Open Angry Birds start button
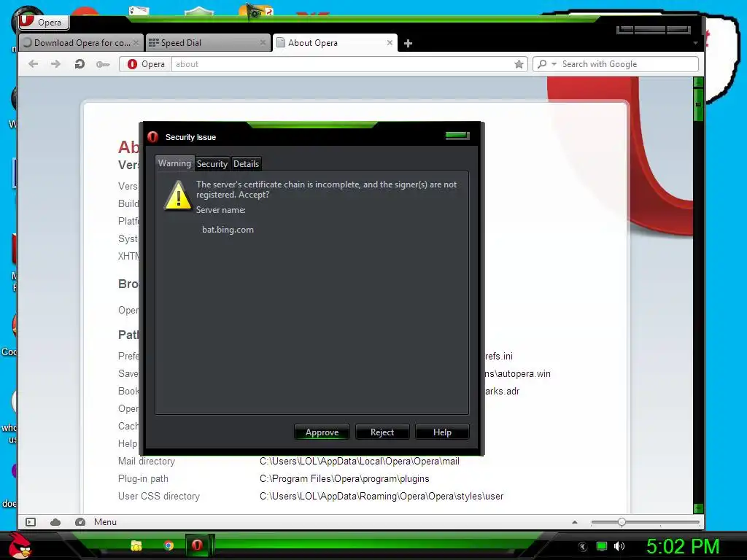 point(19,545)
